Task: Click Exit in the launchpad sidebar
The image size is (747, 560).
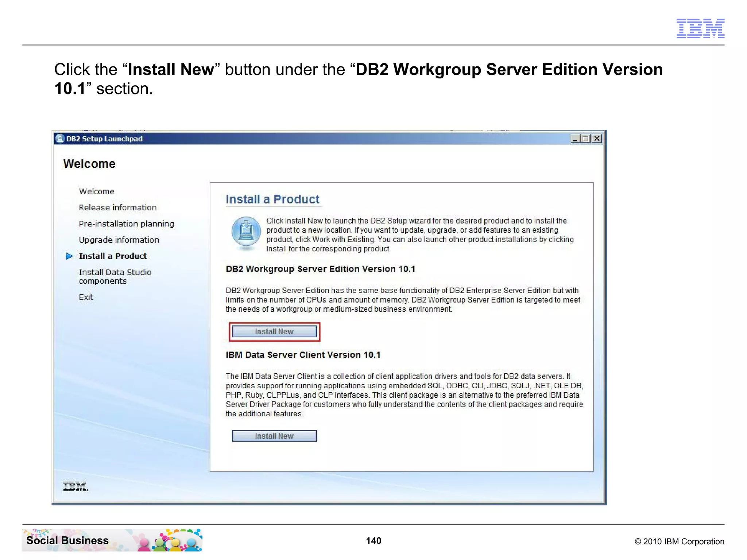Action: [x=86, y=297]
